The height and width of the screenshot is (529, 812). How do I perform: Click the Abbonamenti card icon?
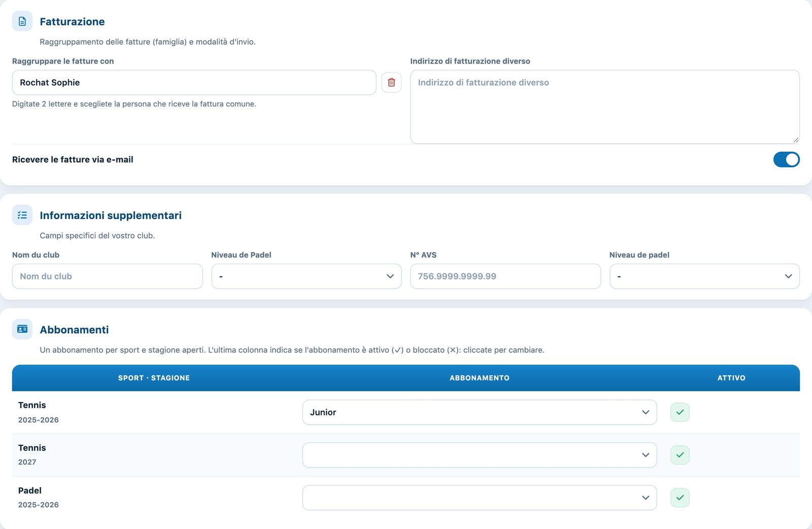point(22,329)
